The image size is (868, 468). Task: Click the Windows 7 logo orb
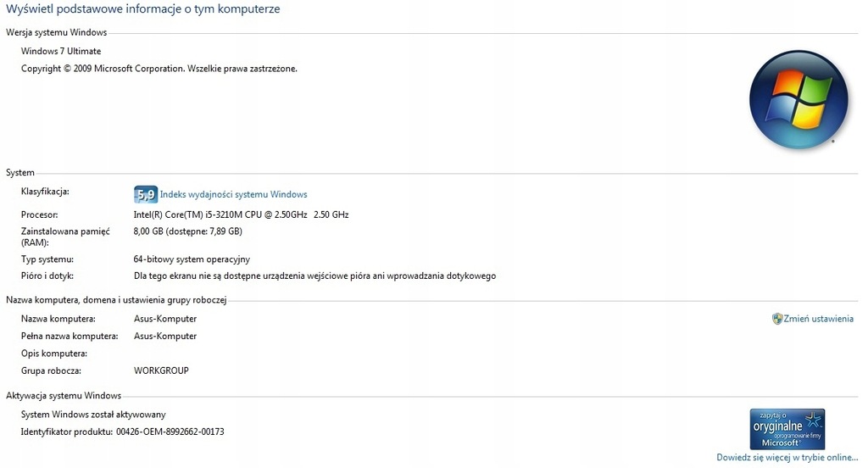click(x=798, y=100)
